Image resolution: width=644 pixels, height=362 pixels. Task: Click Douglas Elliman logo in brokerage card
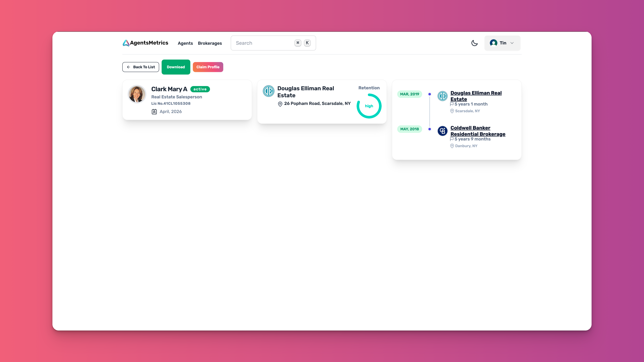268,91
